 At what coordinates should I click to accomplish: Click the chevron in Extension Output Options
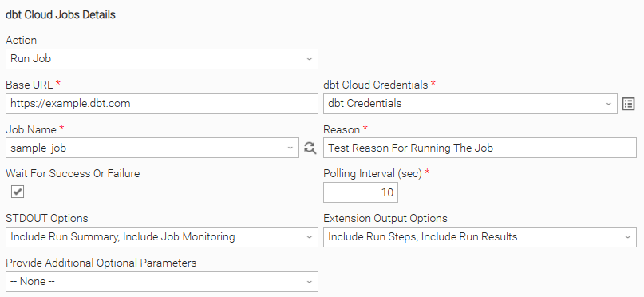click(627, 237)
